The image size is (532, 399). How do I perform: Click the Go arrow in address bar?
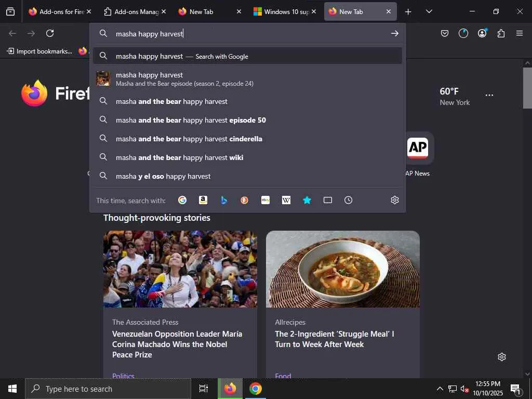395,33
